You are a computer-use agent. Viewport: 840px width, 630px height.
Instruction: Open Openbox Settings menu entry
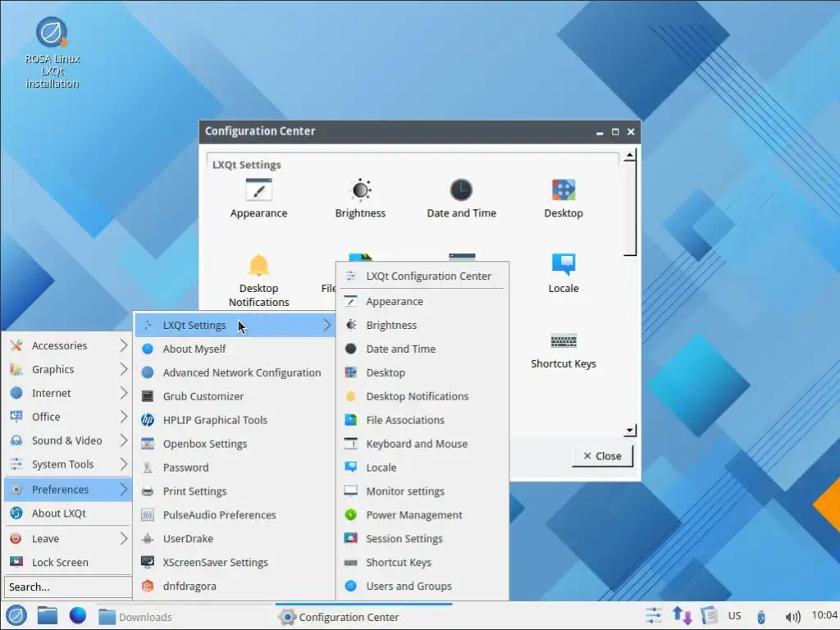click(x=235, y=444)
